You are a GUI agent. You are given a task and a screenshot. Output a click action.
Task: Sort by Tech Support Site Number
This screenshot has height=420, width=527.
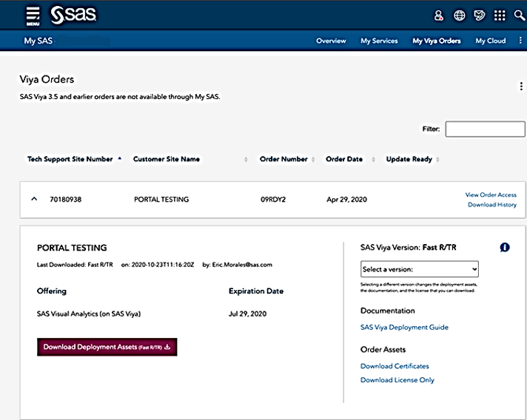[74, 159]
